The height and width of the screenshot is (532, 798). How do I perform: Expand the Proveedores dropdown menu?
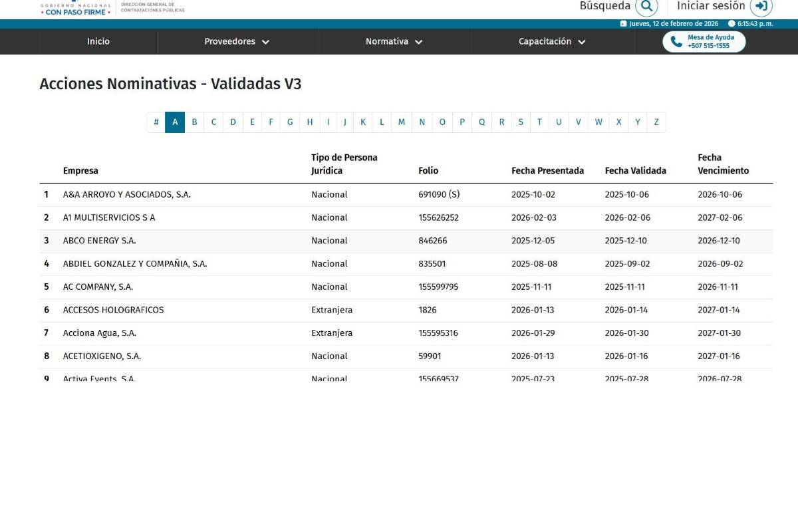pyautogui.click(x=237, y=41)
